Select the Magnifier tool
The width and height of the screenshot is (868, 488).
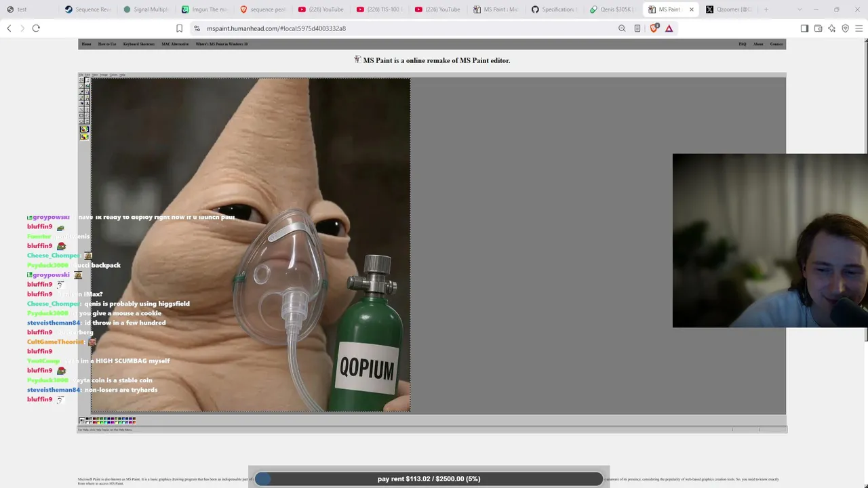click(x=87, y=91)
